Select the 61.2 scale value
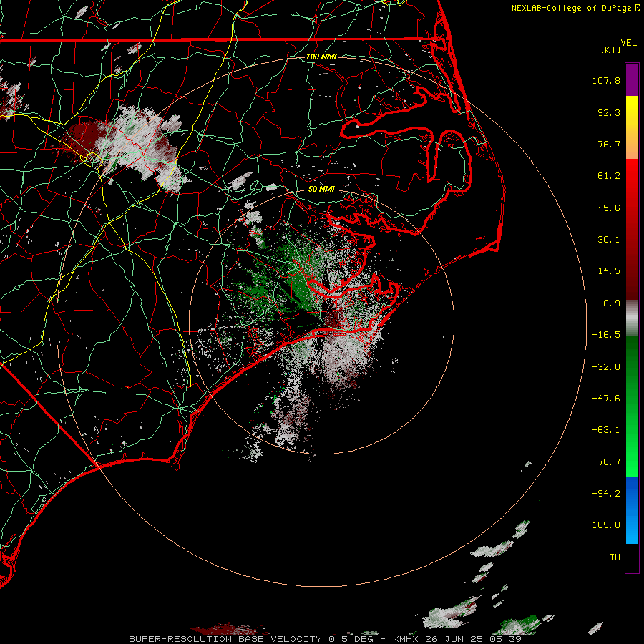This screenshot has height=644, width=644. click(x=609, y=176)
